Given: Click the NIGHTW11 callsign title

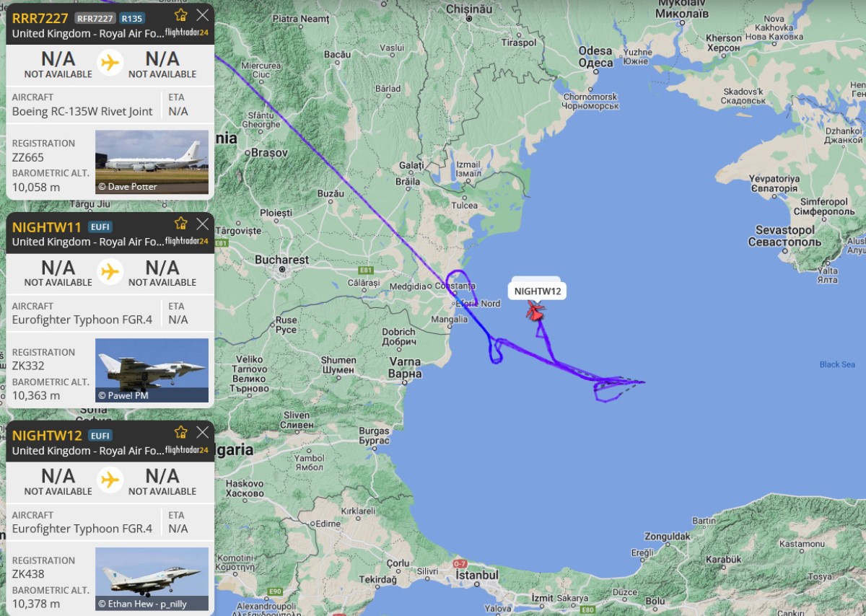Looking at the screenshot, I should click(x=47, y=226).
